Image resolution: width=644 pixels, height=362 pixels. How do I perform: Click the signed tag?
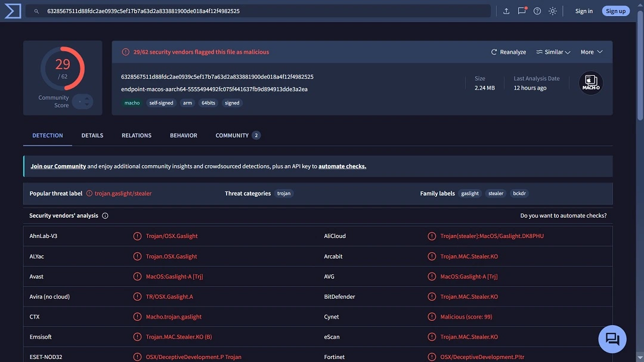pos(232,103)
